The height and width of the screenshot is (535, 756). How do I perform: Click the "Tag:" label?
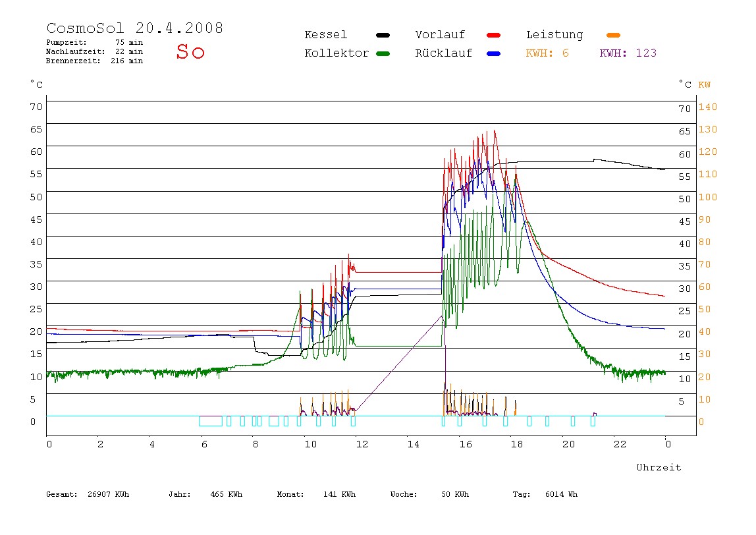521,494
